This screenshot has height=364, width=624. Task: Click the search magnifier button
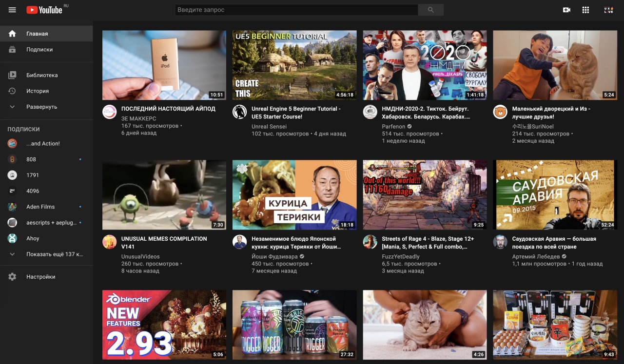(x=430, y=10)
